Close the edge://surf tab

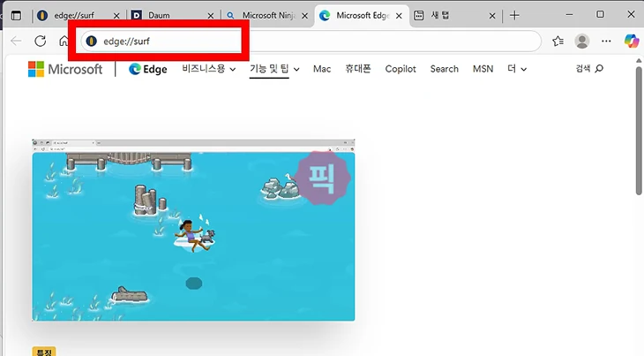[116, 16]
